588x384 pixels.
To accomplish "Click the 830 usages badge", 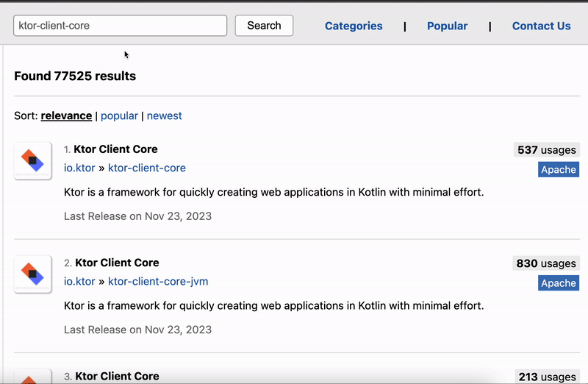I will (546, 263).
